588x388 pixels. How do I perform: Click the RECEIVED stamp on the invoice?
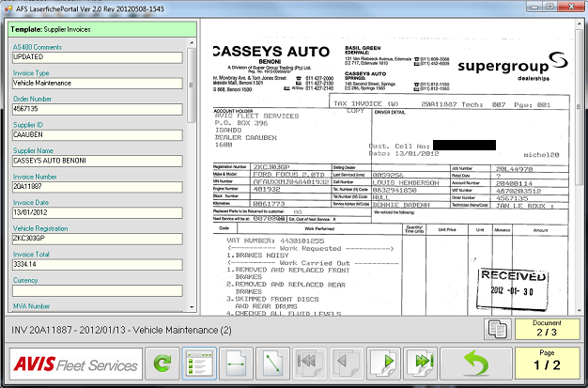coord(513,288)
